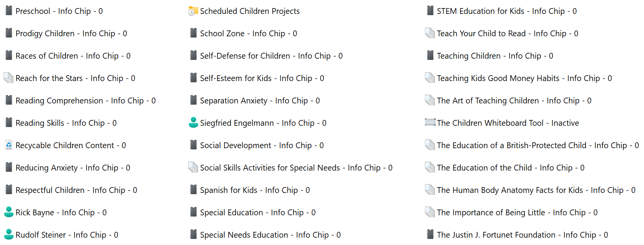Click the Siegfried Engelmann person icon

pos(193,123)
